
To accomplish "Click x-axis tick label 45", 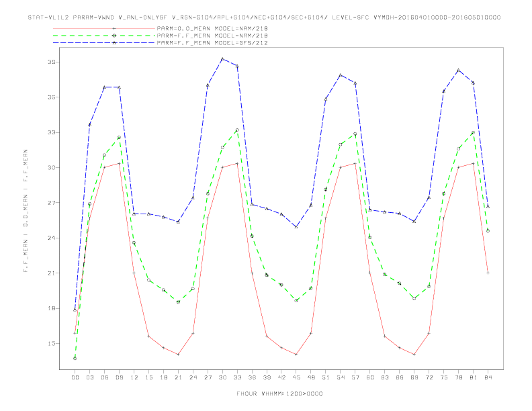I will point(296,377).
